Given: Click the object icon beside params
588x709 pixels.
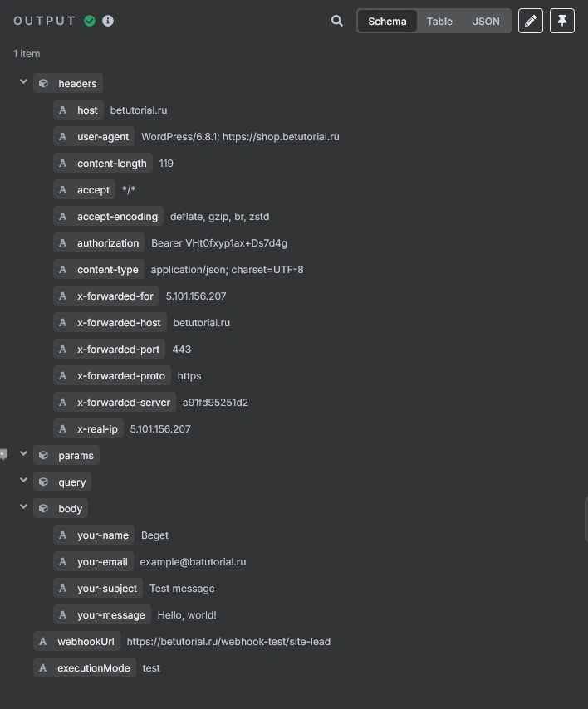Looking at the screenshot, I should coord(43,455).
